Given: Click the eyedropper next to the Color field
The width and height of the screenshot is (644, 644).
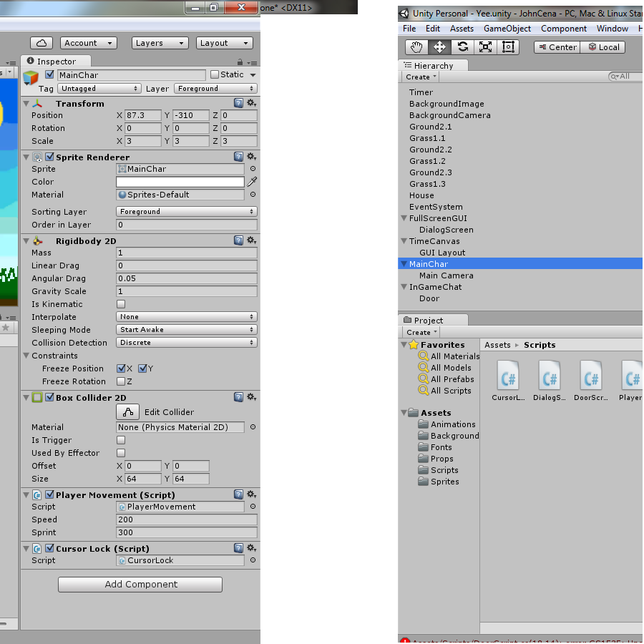Looking at the screenshot, I should [252, 182].
